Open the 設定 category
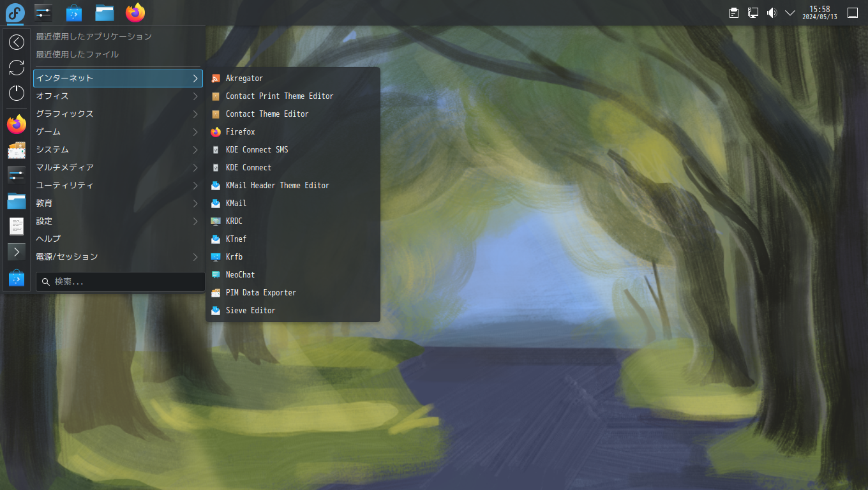The height and width of the screenshot is (490, 868). (x=118, y=221)
